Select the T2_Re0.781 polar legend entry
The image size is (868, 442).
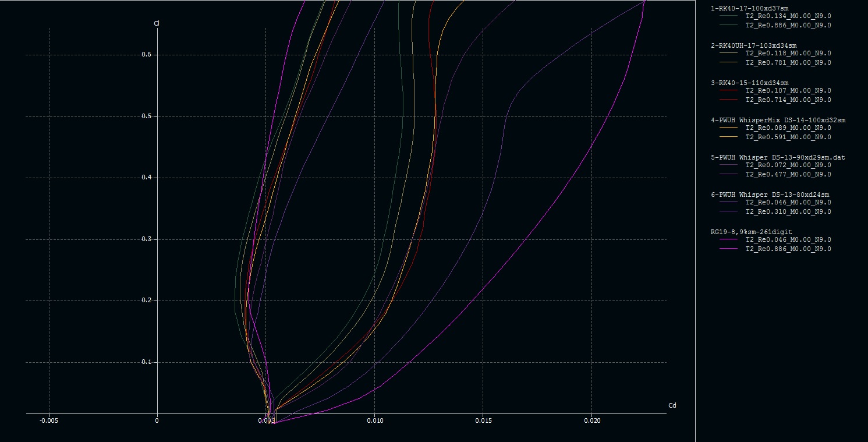(788, 63)
